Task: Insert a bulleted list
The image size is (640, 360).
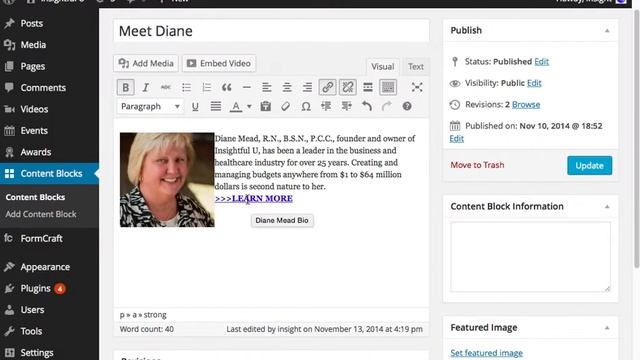Action: tap(186, 87)
